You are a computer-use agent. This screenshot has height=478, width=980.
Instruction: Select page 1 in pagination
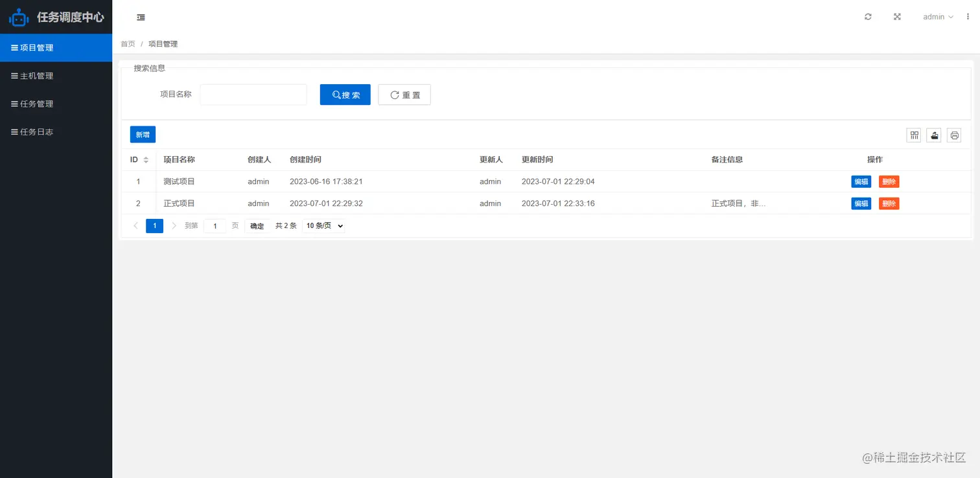154,226
